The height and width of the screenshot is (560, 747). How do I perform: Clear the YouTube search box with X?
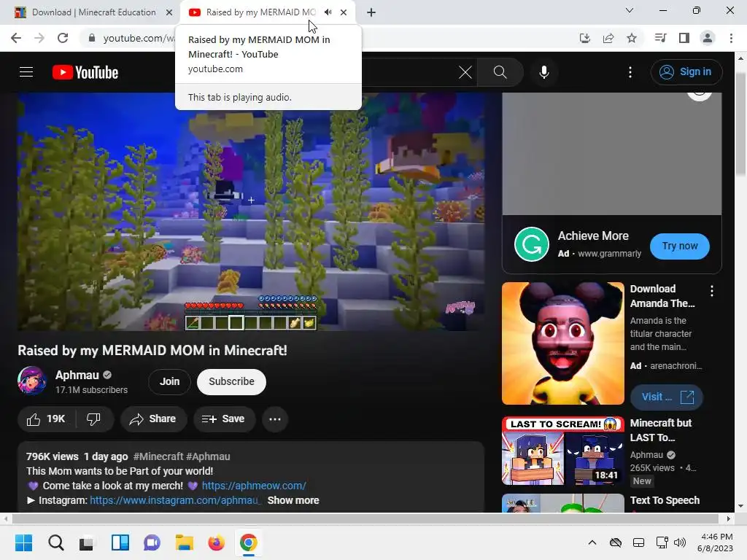click(x=465, y=72)
